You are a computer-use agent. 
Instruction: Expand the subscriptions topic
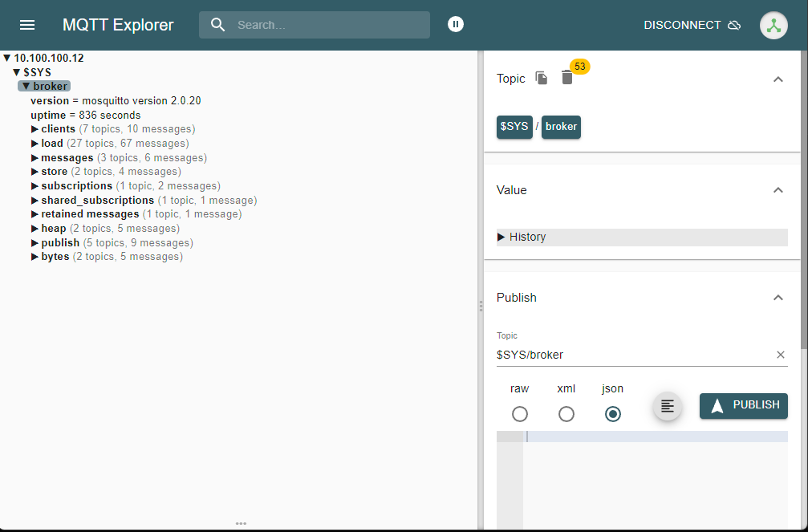click(x=35, y=186)
